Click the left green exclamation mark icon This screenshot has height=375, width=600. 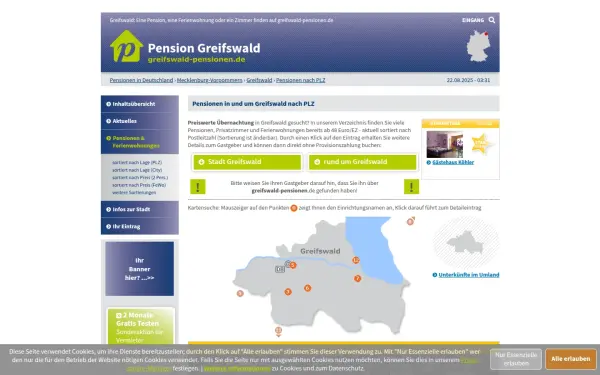pyautogui.click(x=198, y=187)
